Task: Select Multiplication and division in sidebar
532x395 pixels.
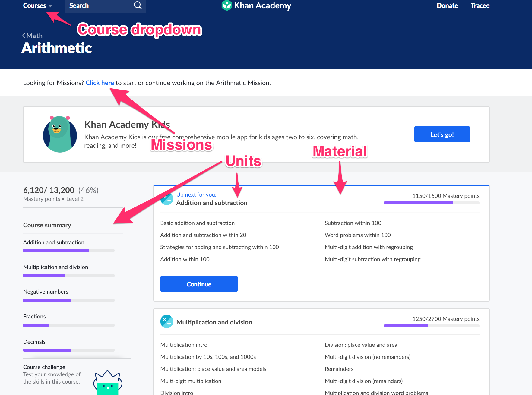Action: pyautogui.click(x=55, y=267)
